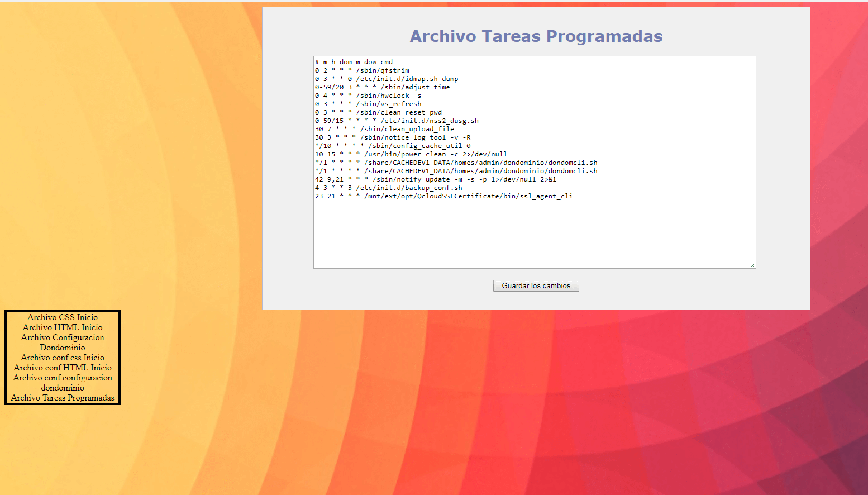This screenshot has width=868, height=495.
Task: Click the Guardar los cambios button
Action: pos(536,285)
